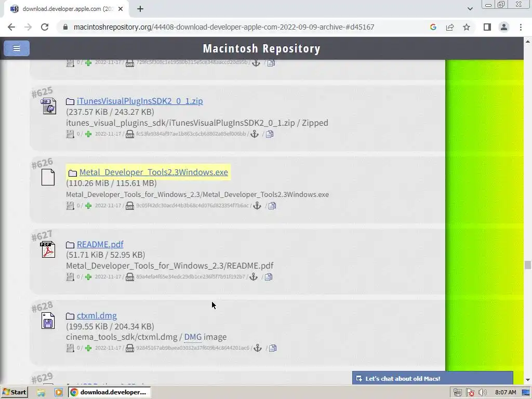Click anchor icon in ctxml.dmg row
532x399 pixels.
coord(258,348)
